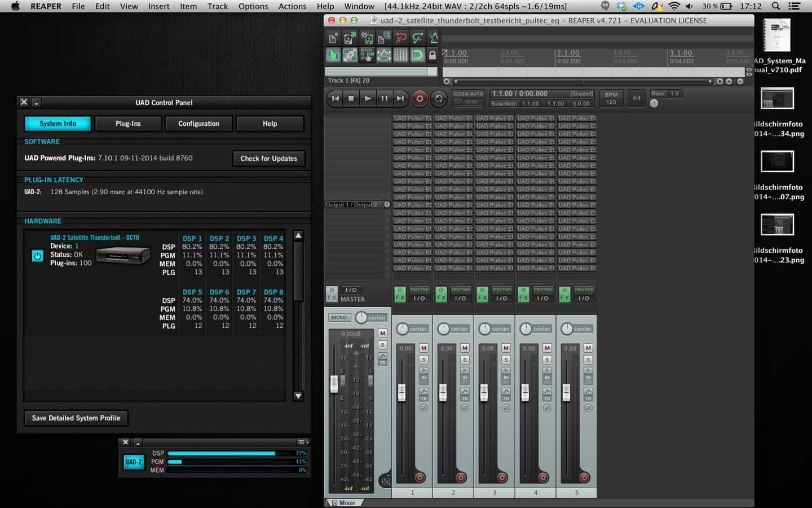Toggle the repeat loop transport button
The image size is (812, 508).
438,99
